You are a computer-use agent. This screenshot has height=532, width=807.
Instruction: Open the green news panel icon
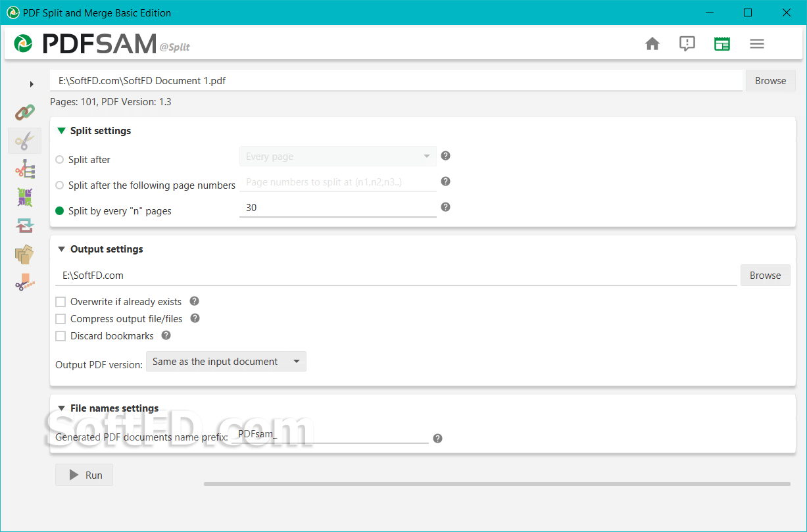722,44
